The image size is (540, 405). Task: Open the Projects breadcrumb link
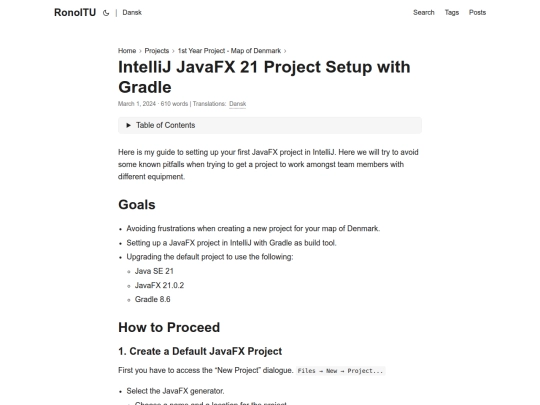coord(157,51)
